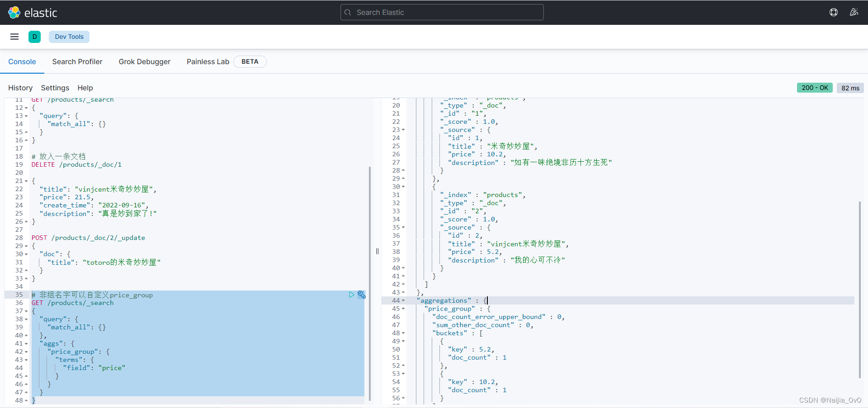Open the Help menu

pyautogui.click(x=85, y=88)
